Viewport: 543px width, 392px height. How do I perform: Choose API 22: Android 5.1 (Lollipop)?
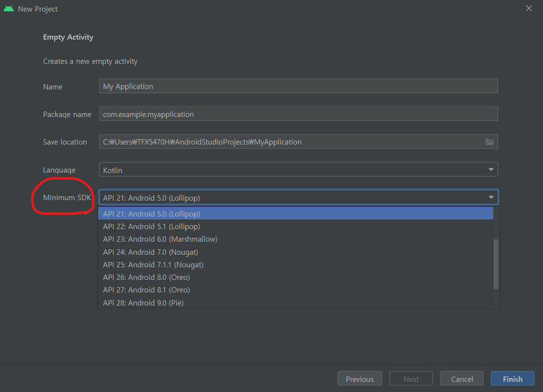tap(295, 227)
